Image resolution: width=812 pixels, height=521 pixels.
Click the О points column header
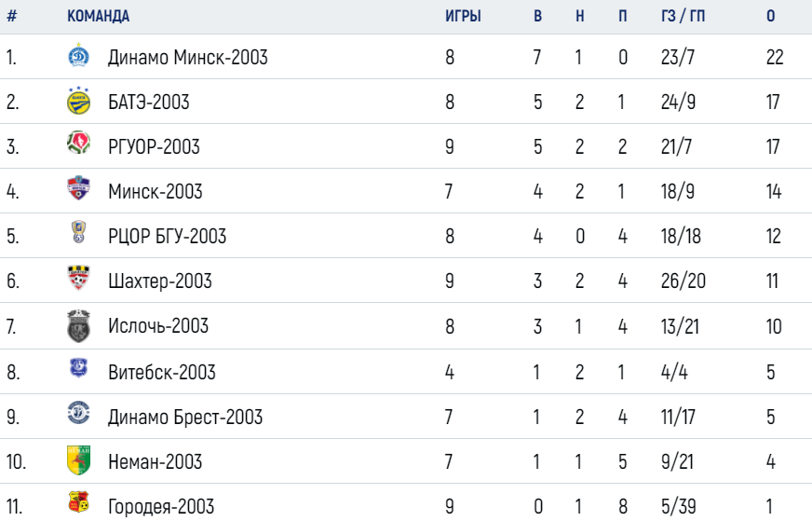(x=771, y=16)
